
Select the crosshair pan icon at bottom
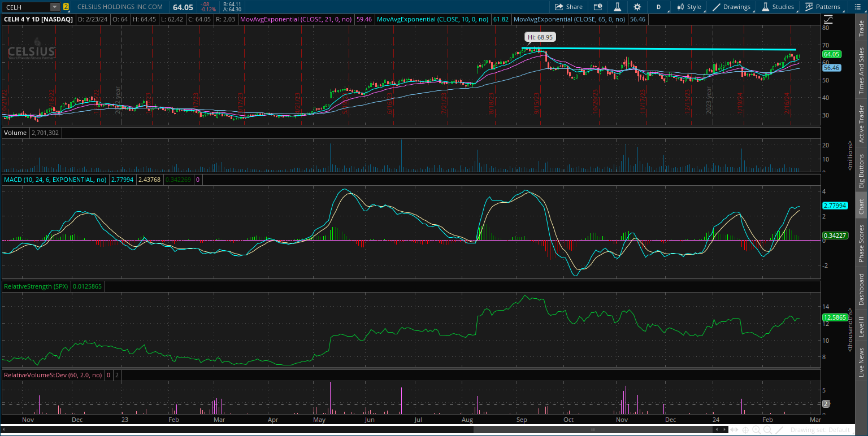746,430
